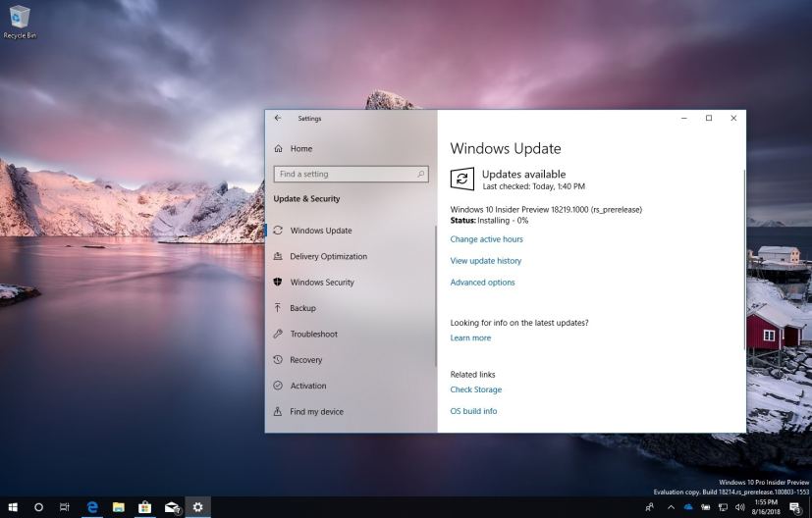812x518 pixels.
Task: Open OS build info link
Action: tap(473, 411)
